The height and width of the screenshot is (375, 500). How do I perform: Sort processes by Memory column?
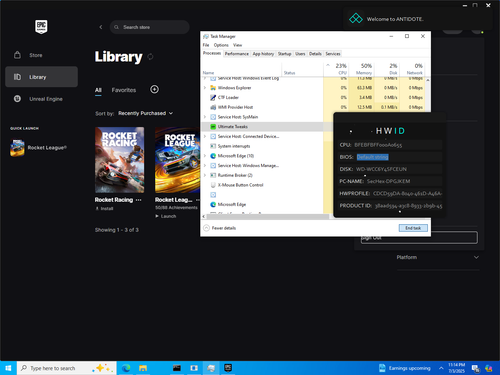[361, 69]
